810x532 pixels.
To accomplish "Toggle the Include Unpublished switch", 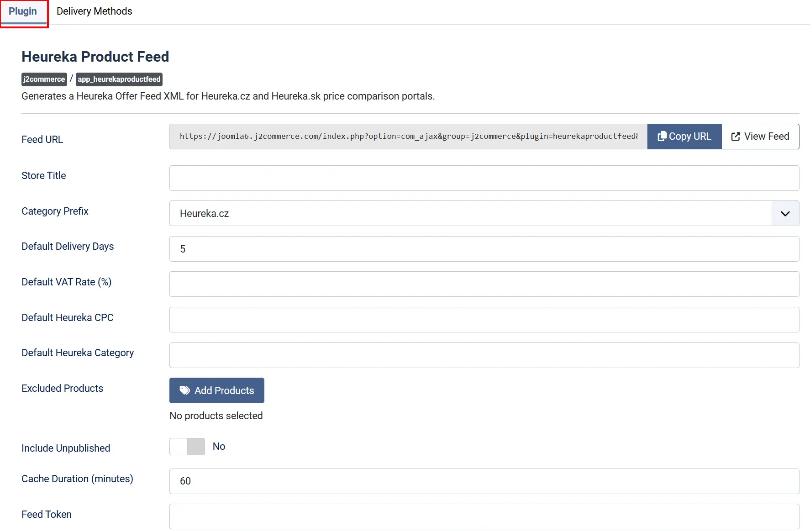I will point(187,447).
